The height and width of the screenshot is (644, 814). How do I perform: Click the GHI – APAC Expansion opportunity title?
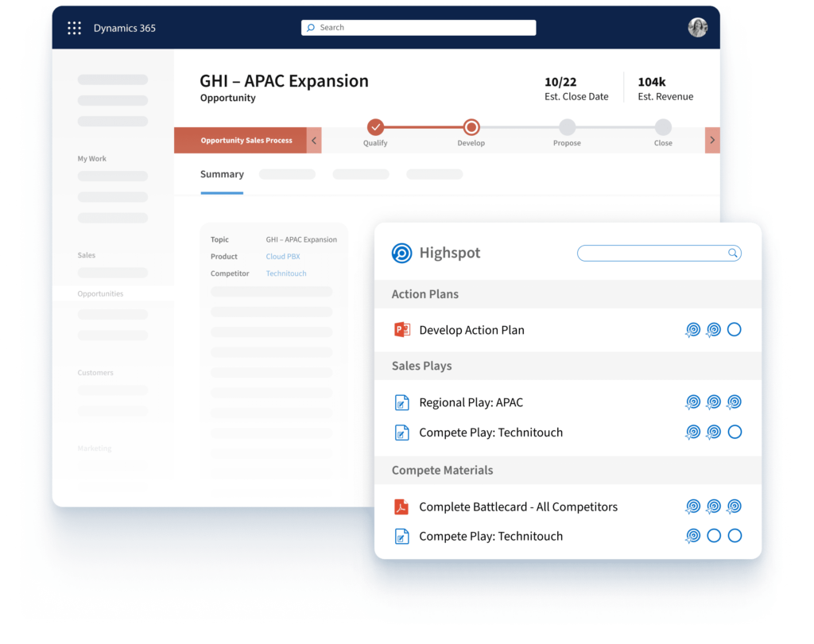(285, 81)
